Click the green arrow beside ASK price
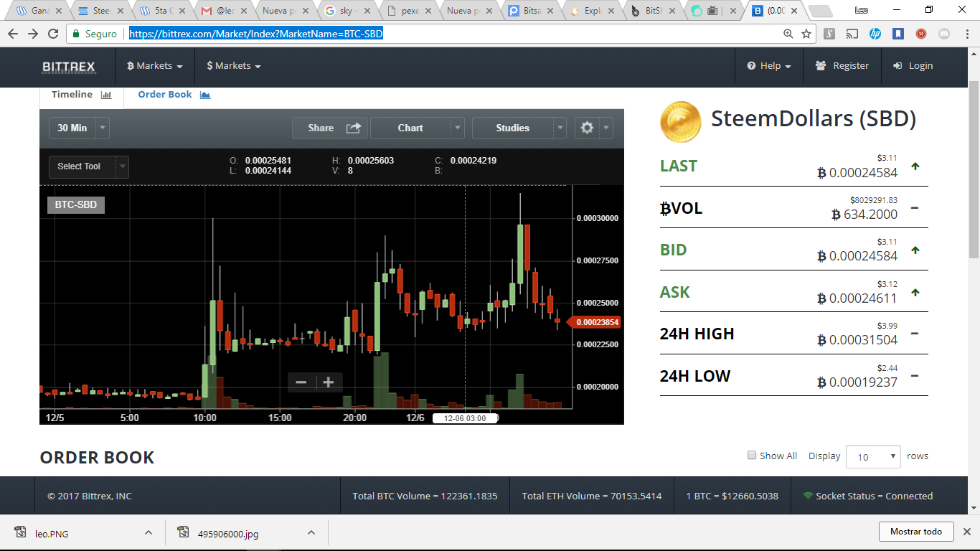 [x=915, y=293]
